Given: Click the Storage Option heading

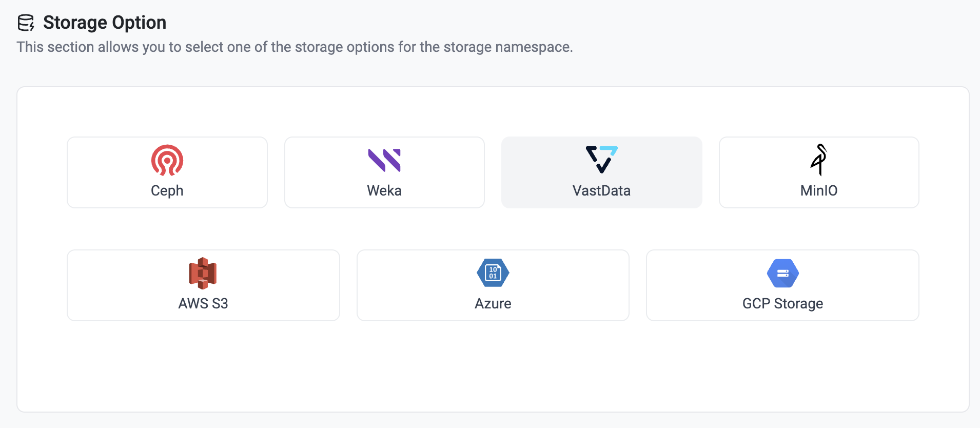Looking at the screenshot, I should tap(105, 23).
